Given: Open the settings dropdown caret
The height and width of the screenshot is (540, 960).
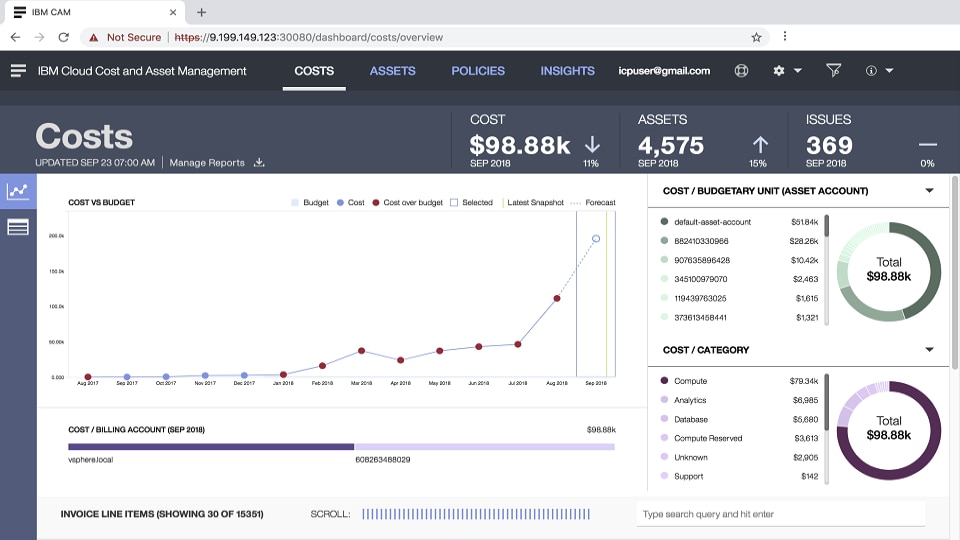Looking at the screenshot, I should point(798,70).
